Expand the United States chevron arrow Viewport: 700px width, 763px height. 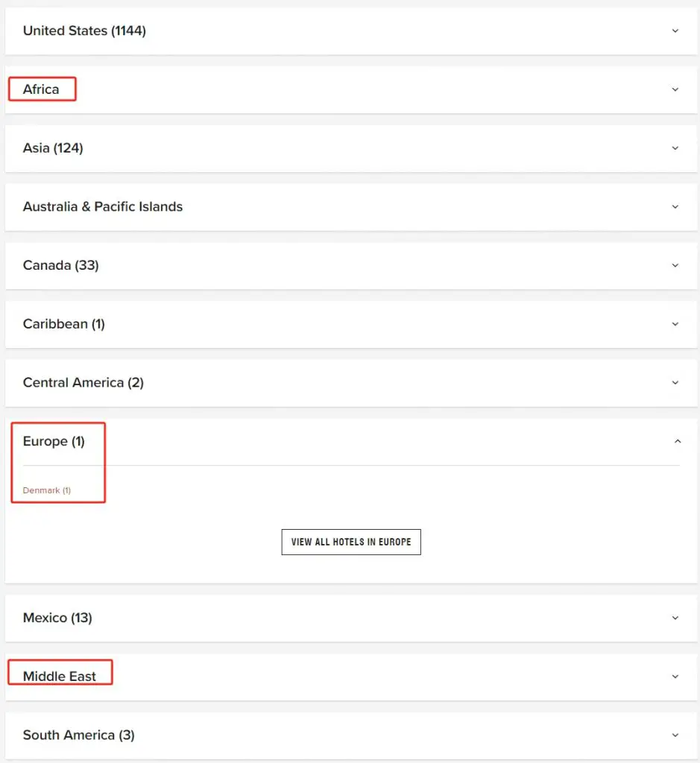point(675,31)
